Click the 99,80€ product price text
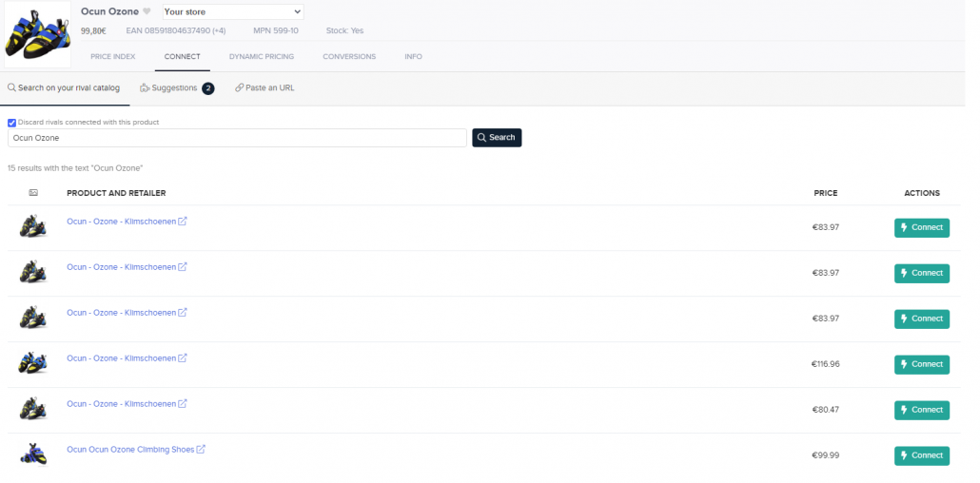The height and width of the screenshot is (483, 980). (x=93, y=30)
